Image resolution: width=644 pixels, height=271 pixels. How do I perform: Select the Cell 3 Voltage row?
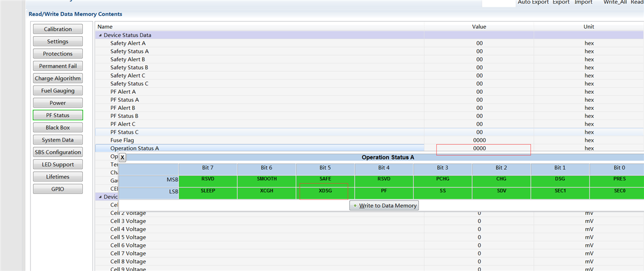pyautogui.click(x=370, y=221)
